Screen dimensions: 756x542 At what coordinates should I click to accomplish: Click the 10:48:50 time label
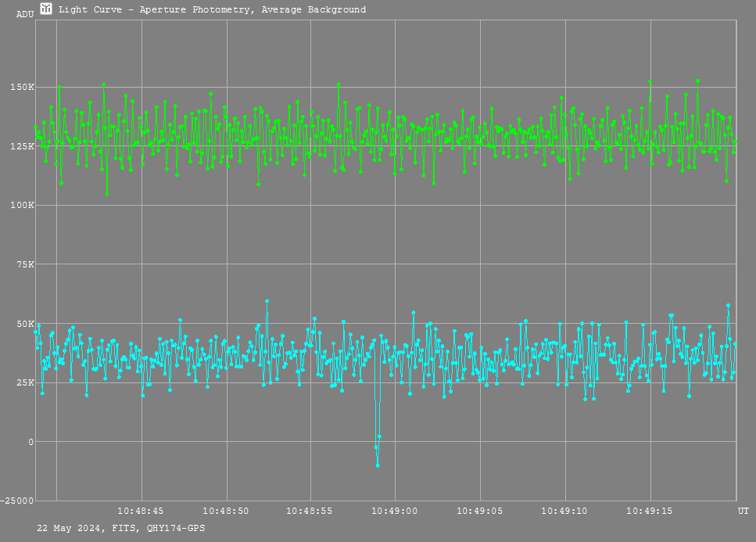click(x=226, y=511)
